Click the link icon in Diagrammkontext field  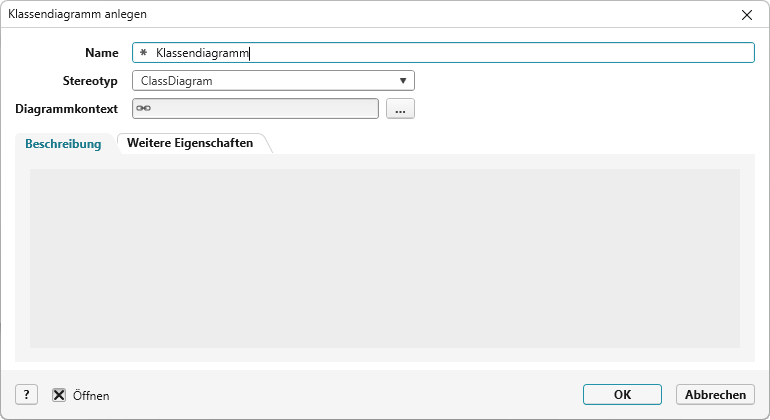coord(143,109)
